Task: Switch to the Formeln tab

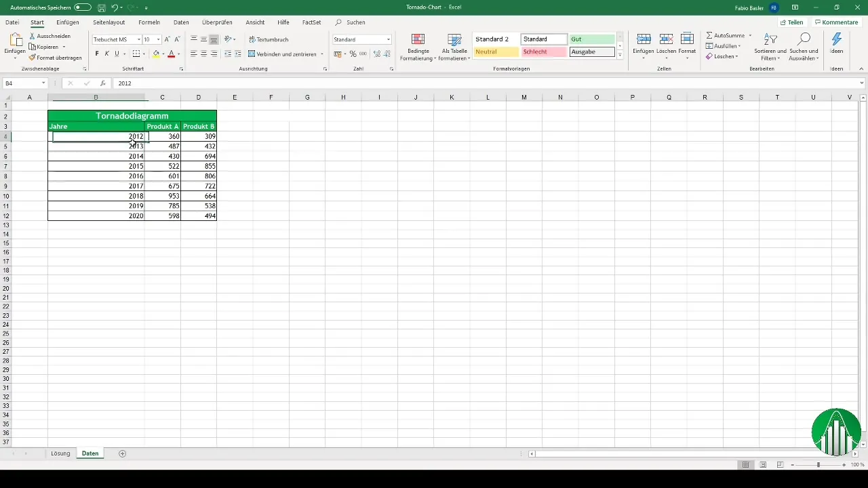Action: [149, 22]
